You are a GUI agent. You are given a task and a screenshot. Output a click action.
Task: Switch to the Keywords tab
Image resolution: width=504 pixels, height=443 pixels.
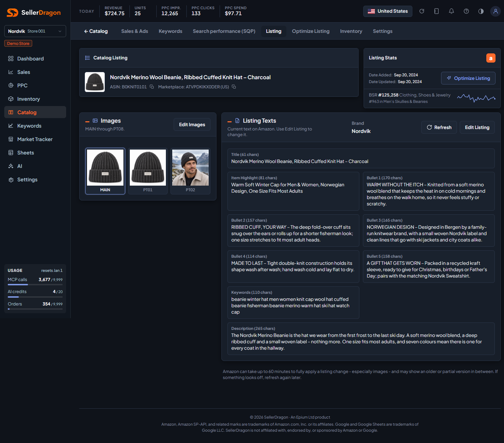pyautogui.click(x=170, y=31)
